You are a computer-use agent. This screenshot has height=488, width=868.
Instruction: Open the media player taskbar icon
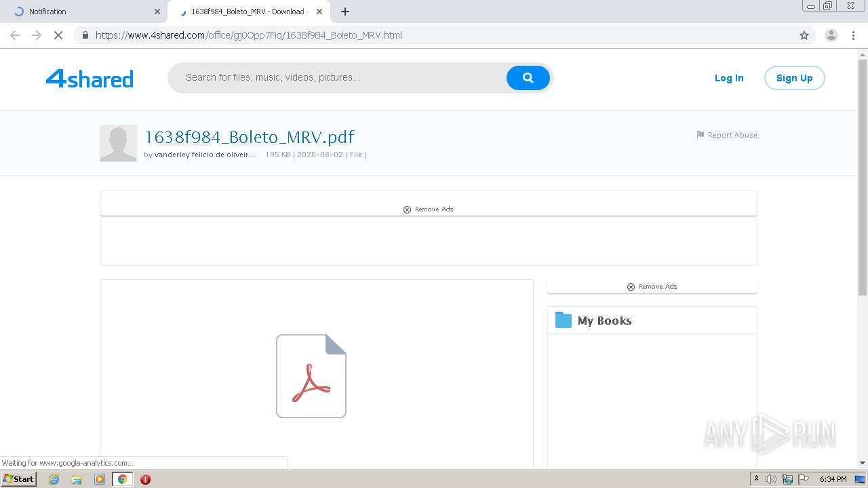coord(100,479)
